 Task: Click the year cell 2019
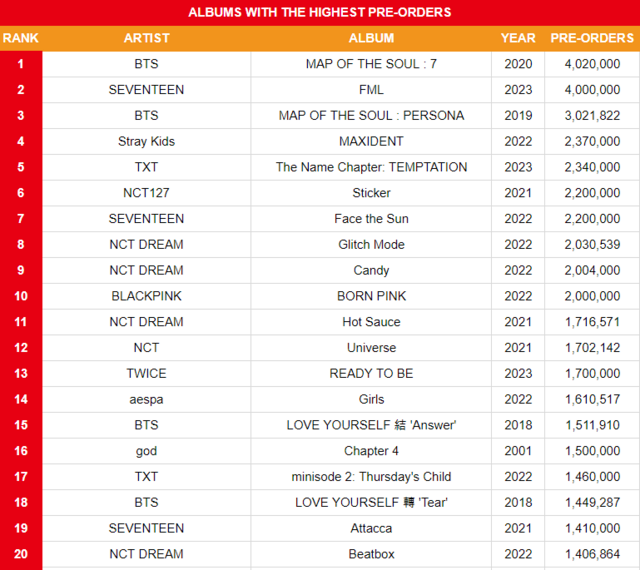[518, 115]
